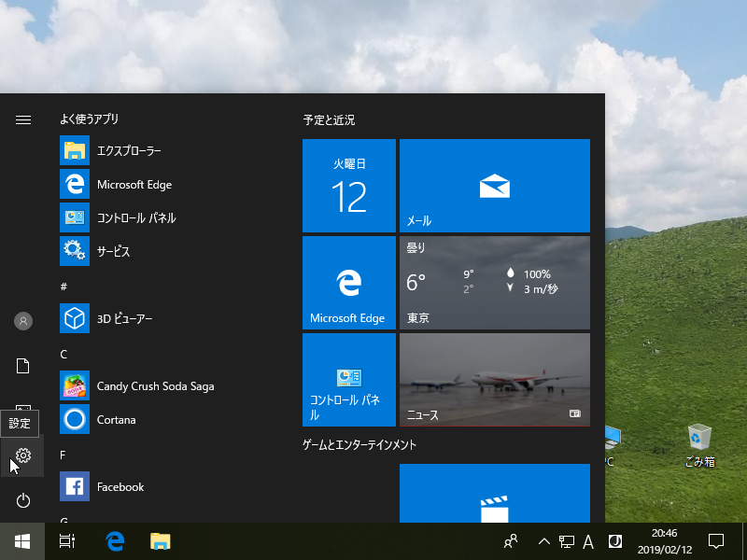Open Edge from the taskbar
747x560 pixels.
point(115,541)
